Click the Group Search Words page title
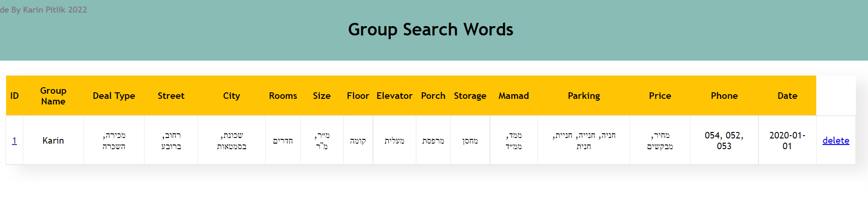The image size is (868, 207). (431, 30)
